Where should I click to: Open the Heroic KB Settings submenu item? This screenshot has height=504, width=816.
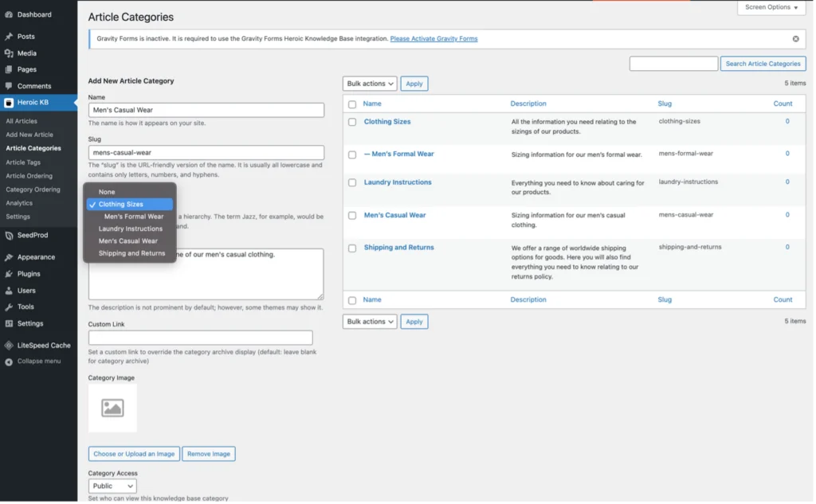18,217
